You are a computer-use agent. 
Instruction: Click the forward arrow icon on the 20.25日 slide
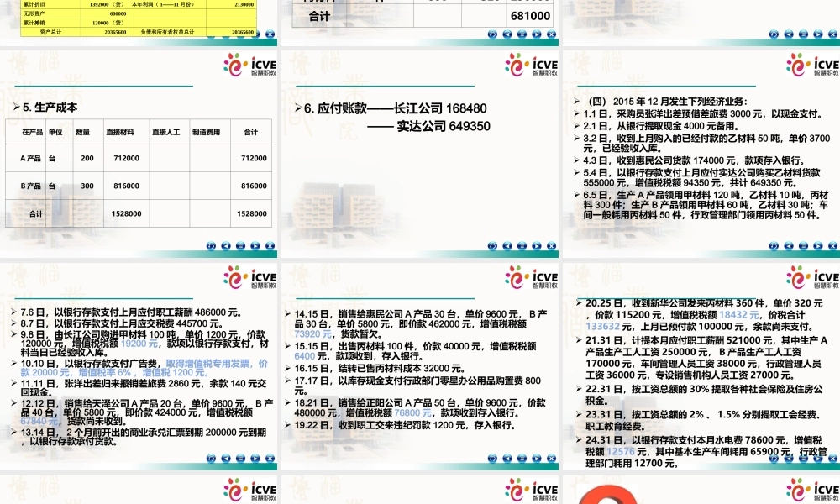(817, 458)
